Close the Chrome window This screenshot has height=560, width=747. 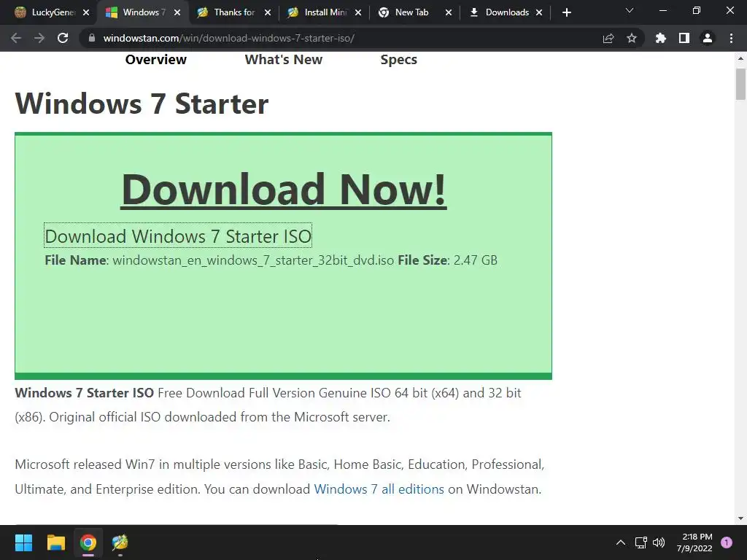click(x=729, y=10)
